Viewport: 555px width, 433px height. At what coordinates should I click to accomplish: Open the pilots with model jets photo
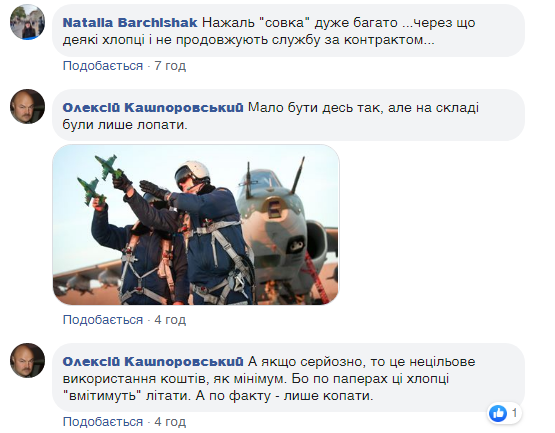[196, 224]
